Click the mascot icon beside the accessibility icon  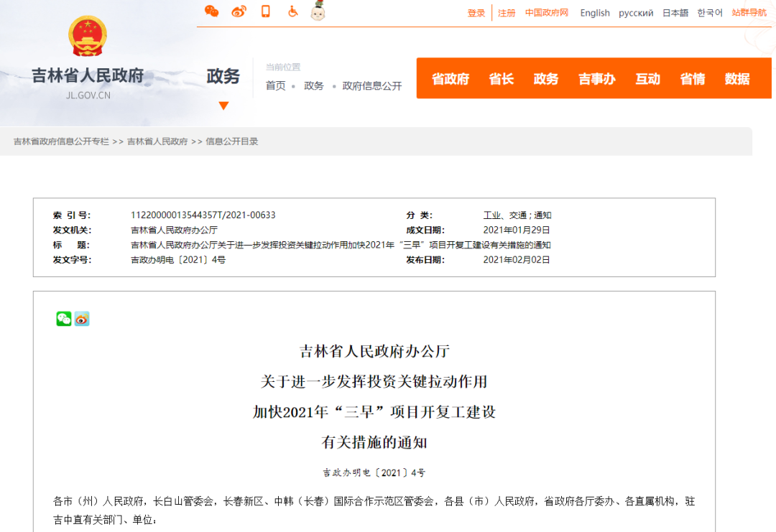pyautogui.click(x=317, y=11)
